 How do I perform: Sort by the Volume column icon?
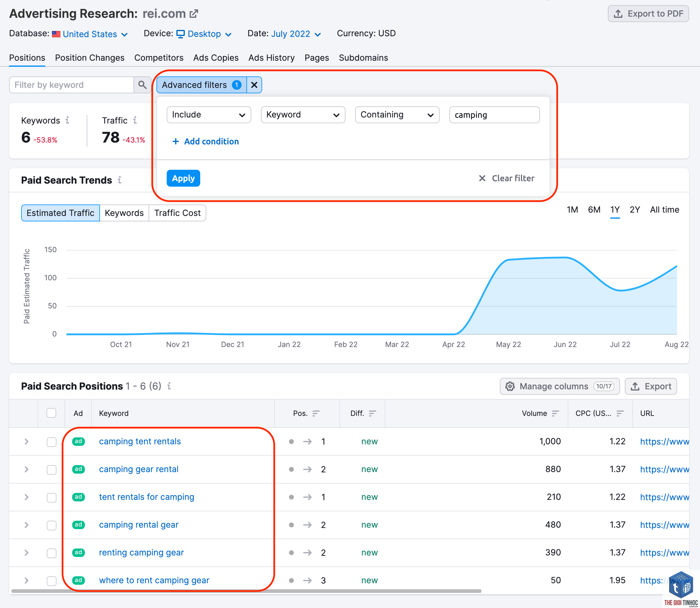coord(555,413)
